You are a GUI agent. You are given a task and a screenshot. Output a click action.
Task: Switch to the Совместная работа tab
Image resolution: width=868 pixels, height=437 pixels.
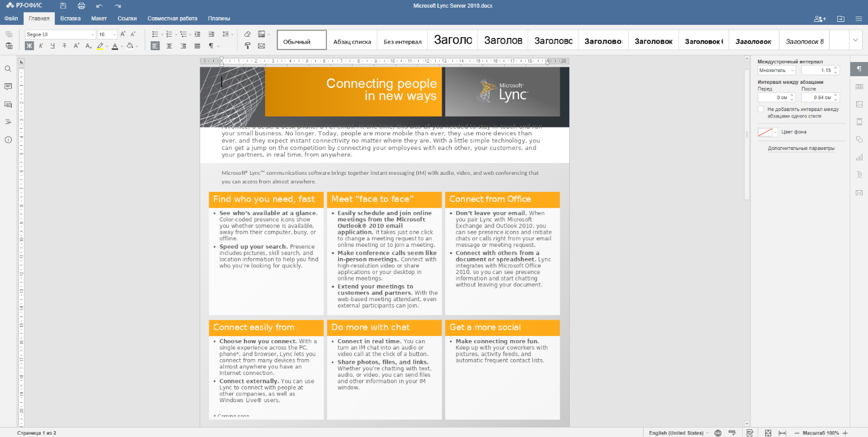click(172, 18)
